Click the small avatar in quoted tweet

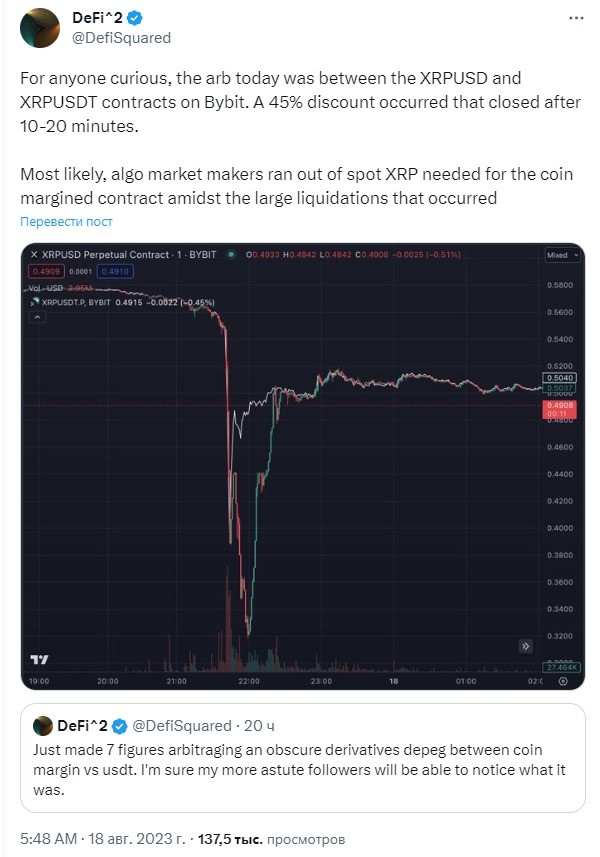point(43,726)
